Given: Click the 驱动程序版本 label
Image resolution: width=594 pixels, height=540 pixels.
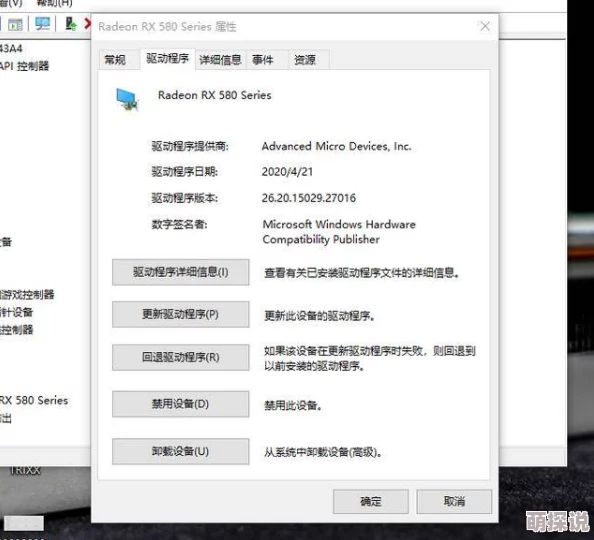Looking at the screenshot, I should (x=184, y=198).
